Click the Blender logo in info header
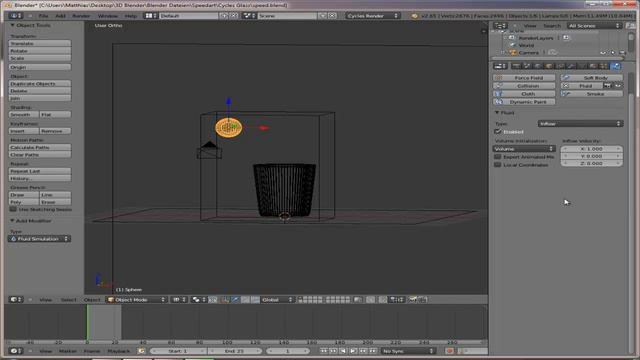The image size is (640, 360). 414,16
